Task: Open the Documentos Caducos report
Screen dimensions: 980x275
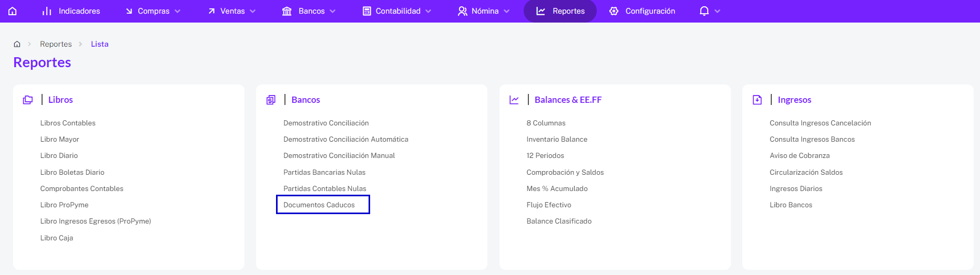Action: [319, 205]
